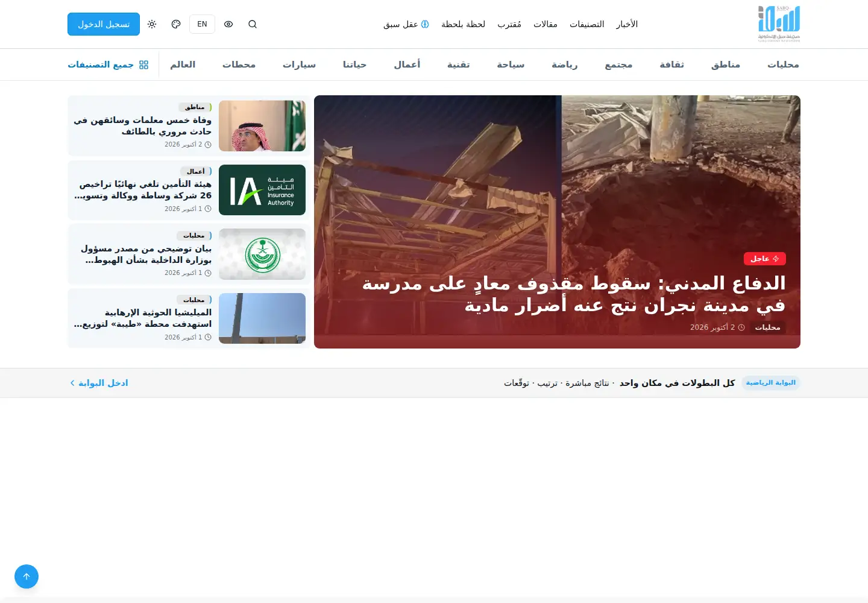
Task: Click محليات tag on the main story
Action: 767,327
